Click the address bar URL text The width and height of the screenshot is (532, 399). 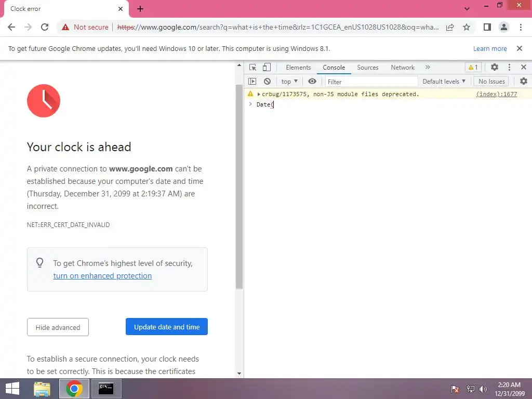(278, 27)
